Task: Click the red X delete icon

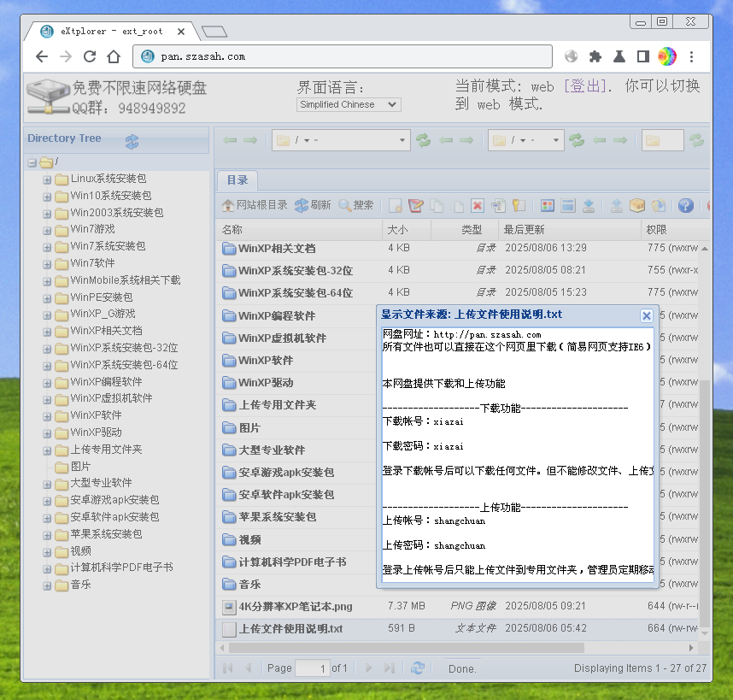Action: point(478,205)
